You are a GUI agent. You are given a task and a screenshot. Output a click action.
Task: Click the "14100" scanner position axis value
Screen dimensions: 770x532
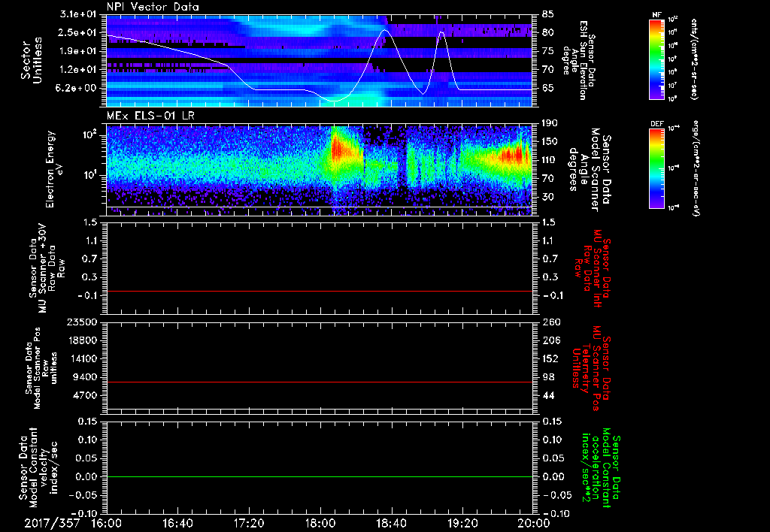pos(83,358)
